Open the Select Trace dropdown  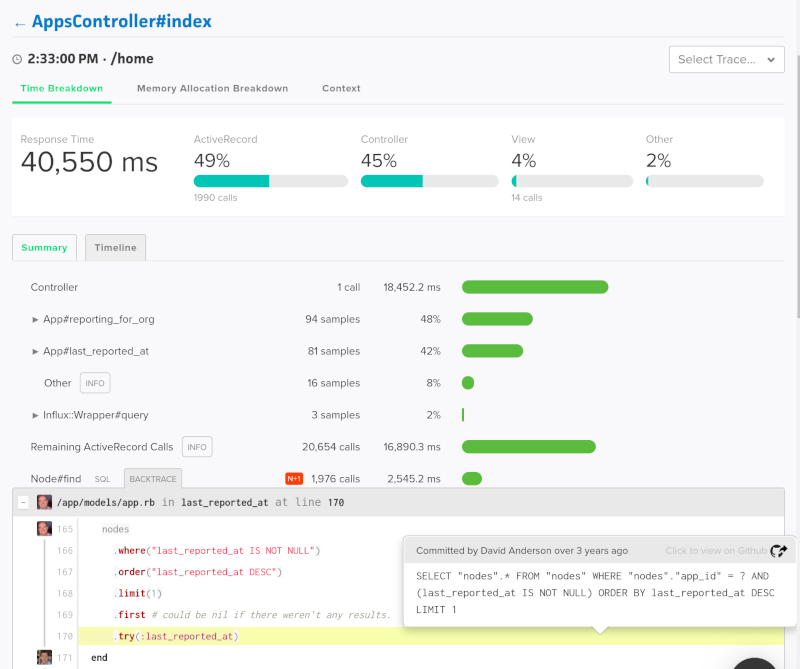click(x=727, y=60)
